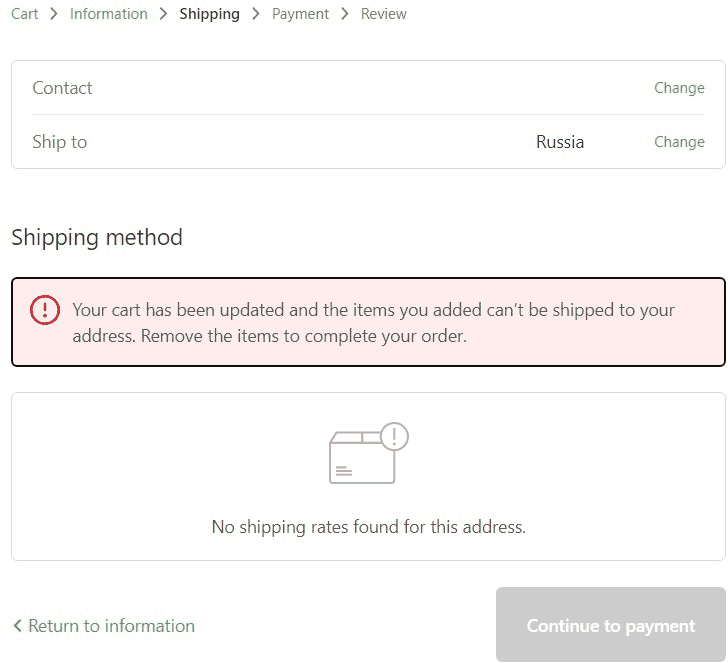Click the chevron after Information breadcrumb
This screenshot has width=728, height=663.
tap(163, 14)
